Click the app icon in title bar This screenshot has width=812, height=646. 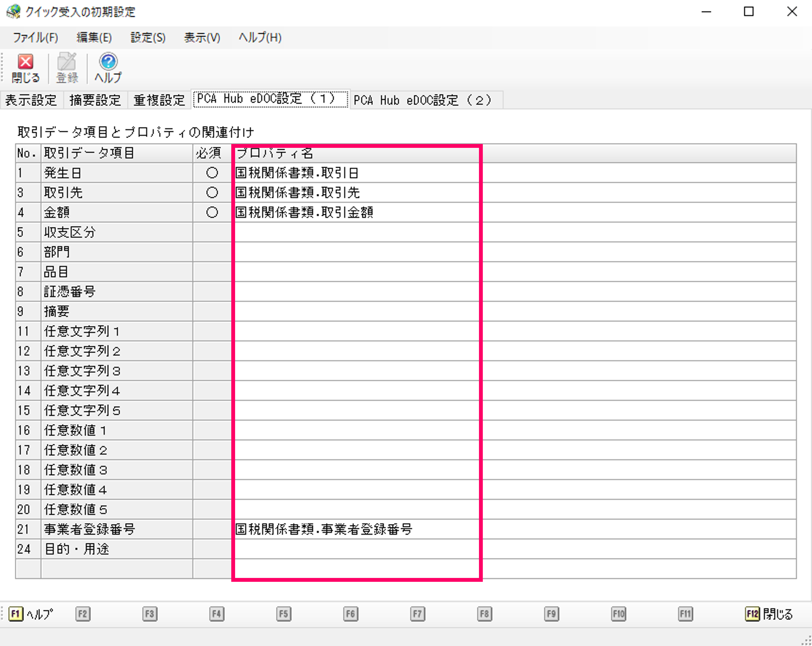coord(13,12)
